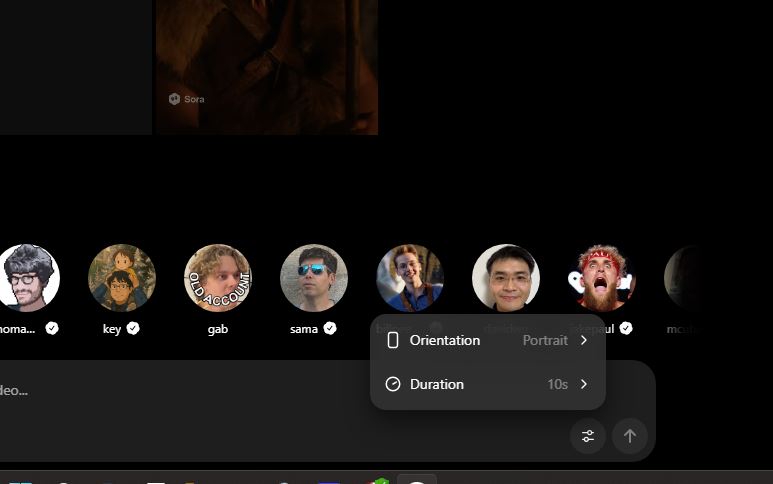Select the sama avatar with sunglasses

[314, 278]
